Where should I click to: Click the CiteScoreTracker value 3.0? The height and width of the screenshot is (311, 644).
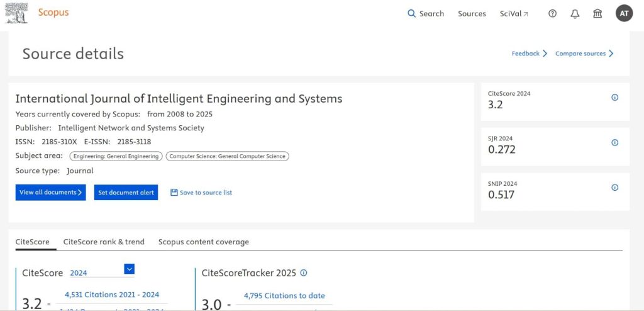(x=211, y=304)
